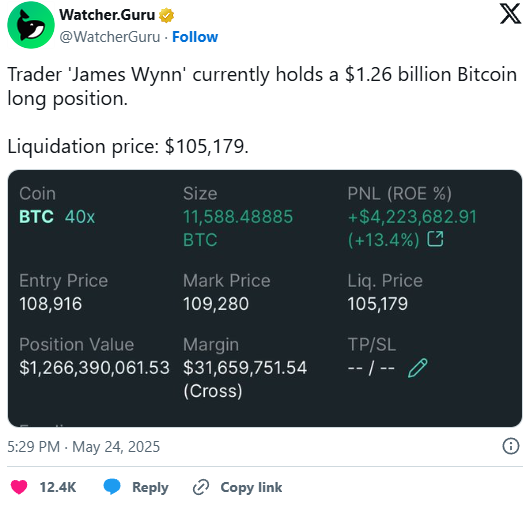Image resolution: width=528 pixels, height=507 pixels.
Task: Click the Liquidation price text line
Action: point(128,147)
